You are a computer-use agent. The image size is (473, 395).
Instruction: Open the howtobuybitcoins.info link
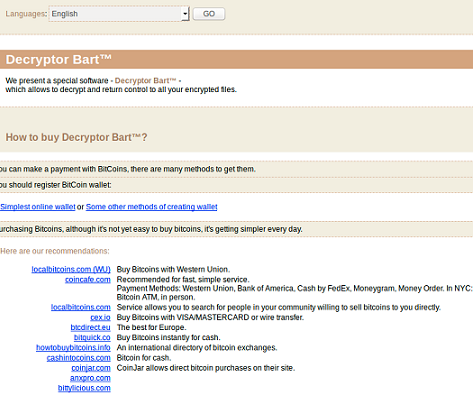pyautogui.click(x=73, y=348)
